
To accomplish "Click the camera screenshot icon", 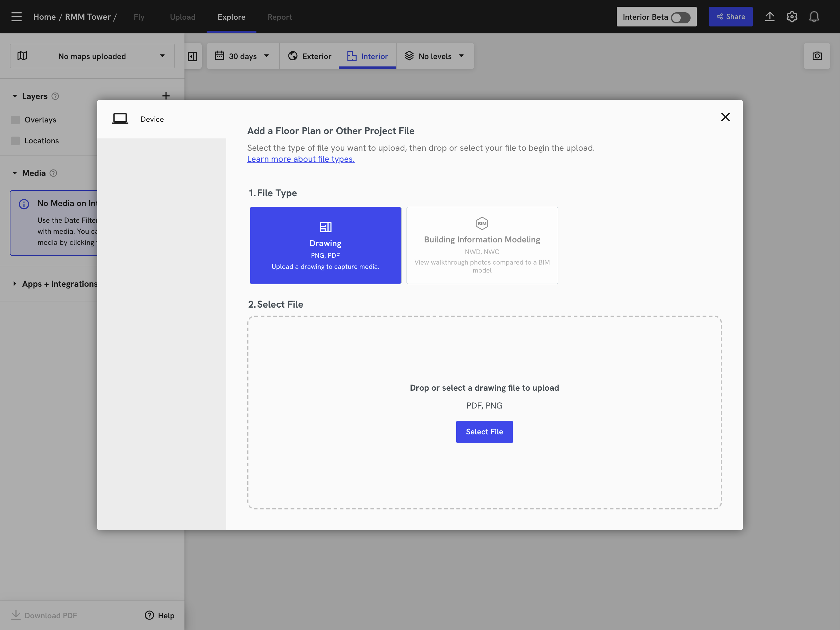I will click(817, 56).
